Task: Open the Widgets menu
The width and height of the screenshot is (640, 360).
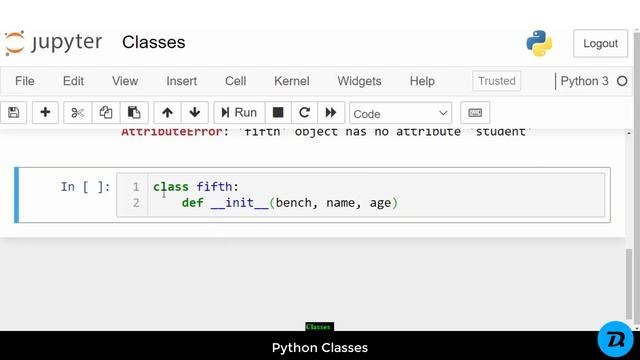Action: point(360,81)
